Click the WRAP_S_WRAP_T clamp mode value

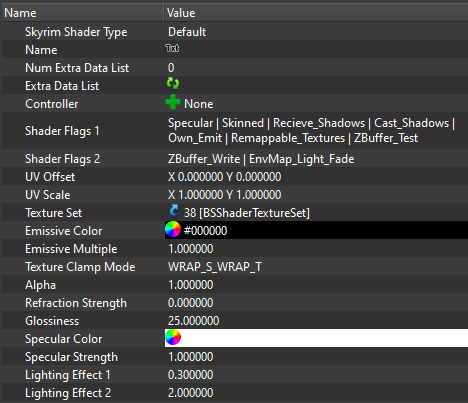pyautogui.click(x=215, y=267)
